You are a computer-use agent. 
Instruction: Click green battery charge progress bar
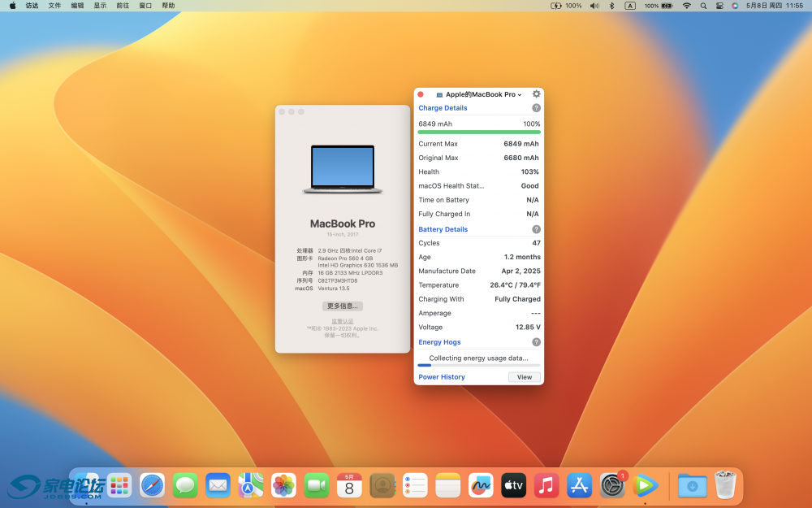click(479, 132)
